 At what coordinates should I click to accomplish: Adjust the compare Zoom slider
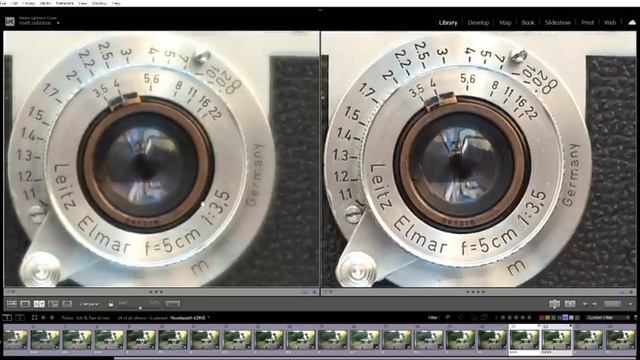pos(140,307)
